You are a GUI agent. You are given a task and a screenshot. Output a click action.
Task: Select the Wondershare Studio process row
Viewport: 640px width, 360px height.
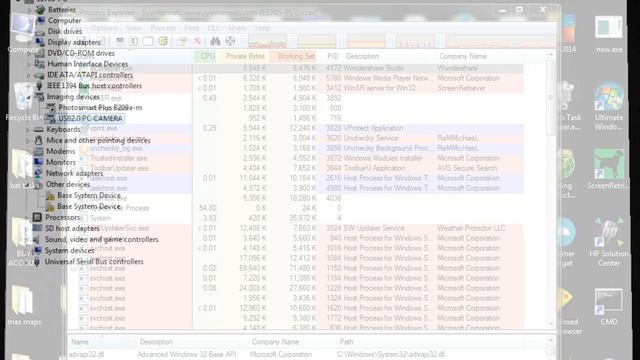(296, 68)
